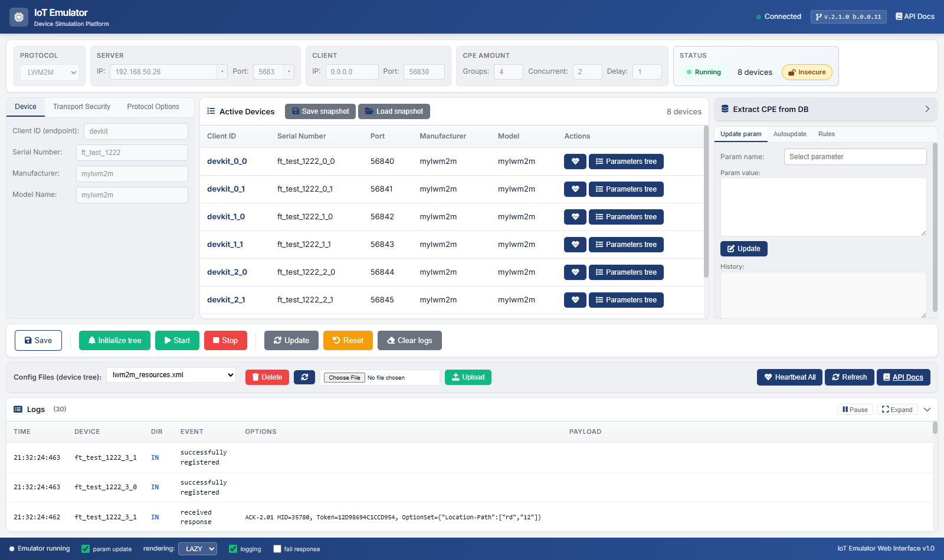The width and height of the screenshot is (944, 560).
Task: Send heartbeat for devkit_1_1 device
Action: pos(575,245)
